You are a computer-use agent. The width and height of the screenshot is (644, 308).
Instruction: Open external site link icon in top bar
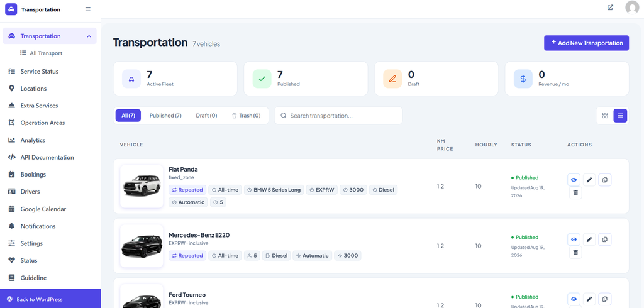click(x=610, y=8)
